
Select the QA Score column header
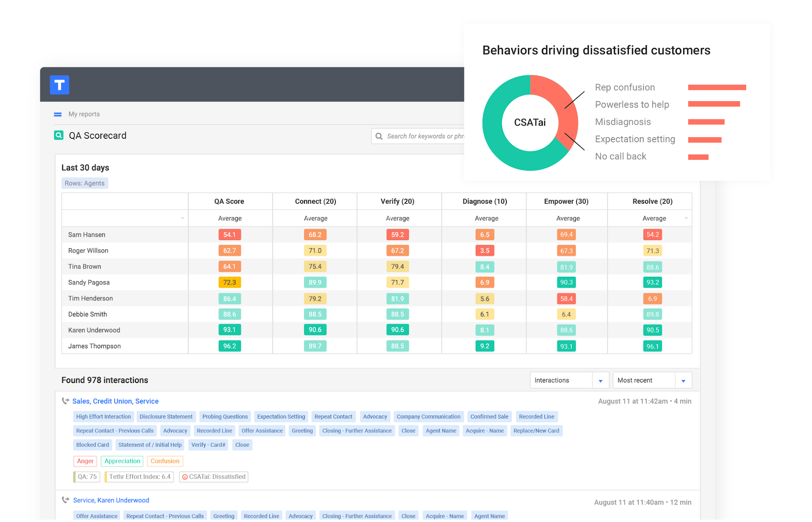pyautogui.click(x=229, y=202)
